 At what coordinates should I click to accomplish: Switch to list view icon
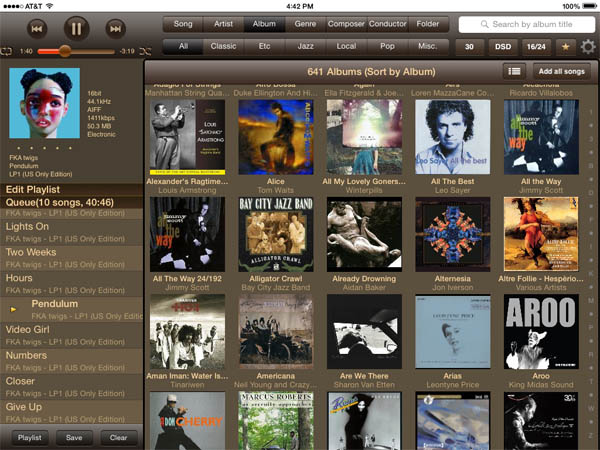[514, 71]
